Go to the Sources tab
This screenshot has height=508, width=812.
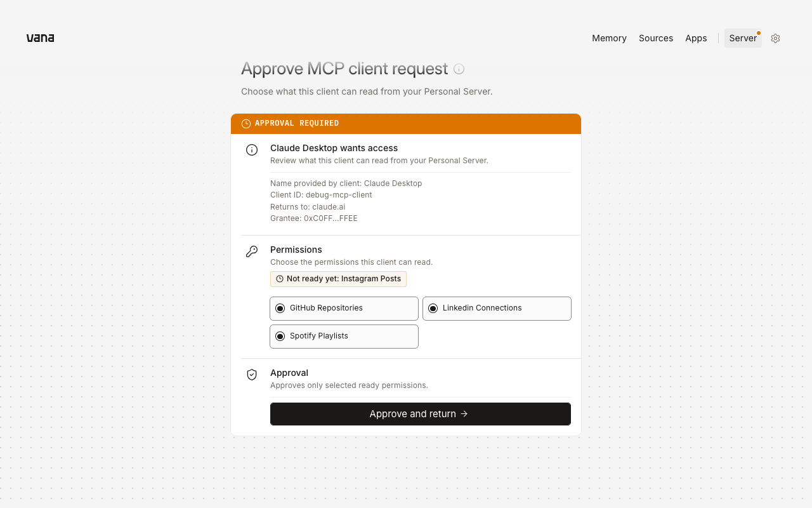point(656,38)
